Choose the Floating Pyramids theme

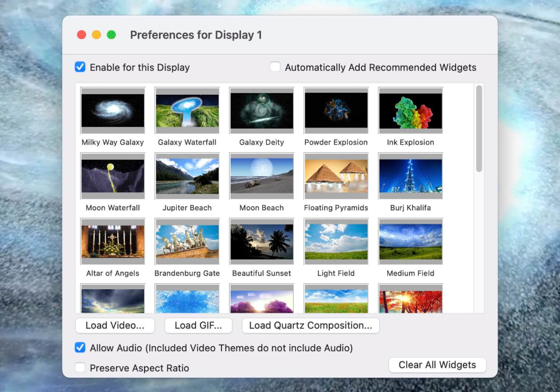(x=336, y=176)
